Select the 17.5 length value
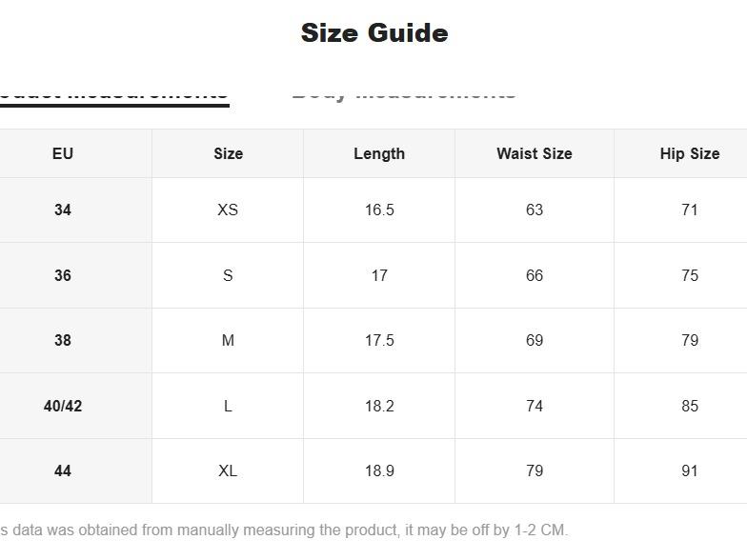This screenshot has height=560, width=747. tap(379, 340)
